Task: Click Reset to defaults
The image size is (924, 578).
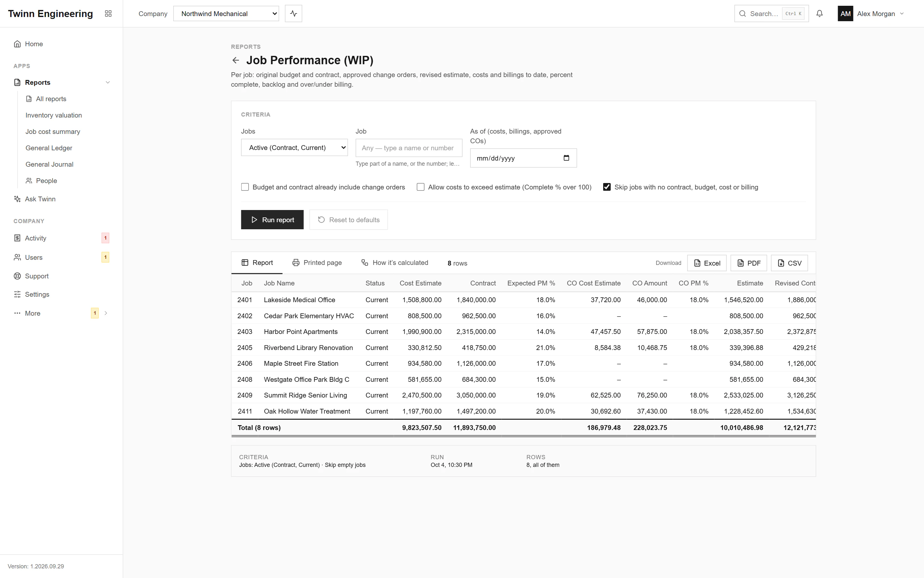Action: (x=349, y=219)
